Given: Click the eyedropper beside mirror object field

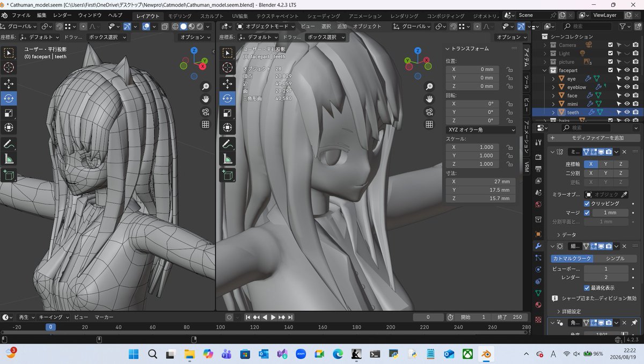Looking at the screenshot, I should click(624, 194).
